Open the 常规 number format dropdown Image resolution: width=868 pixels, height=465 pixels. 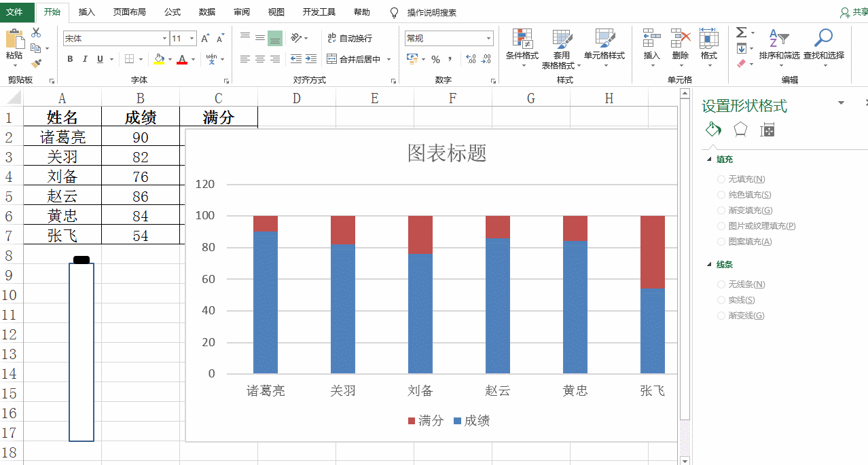tap(448, 38)
